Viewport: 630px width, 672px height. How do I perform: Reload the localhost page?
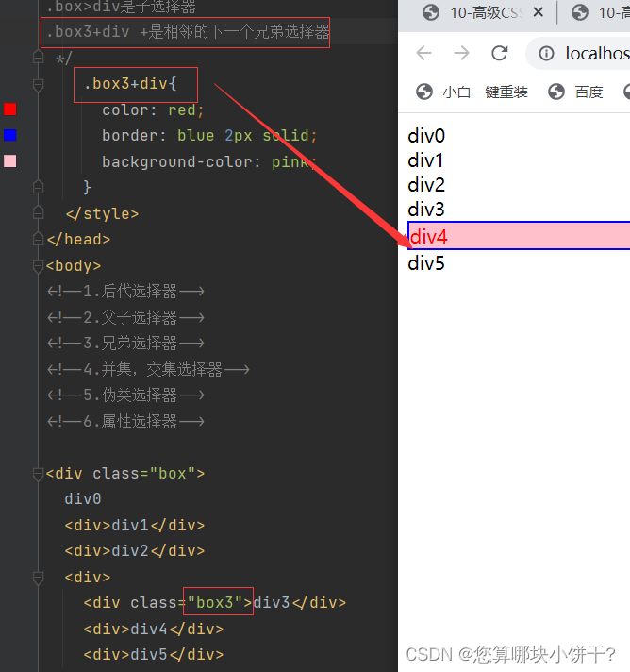(x=500, y=53)
